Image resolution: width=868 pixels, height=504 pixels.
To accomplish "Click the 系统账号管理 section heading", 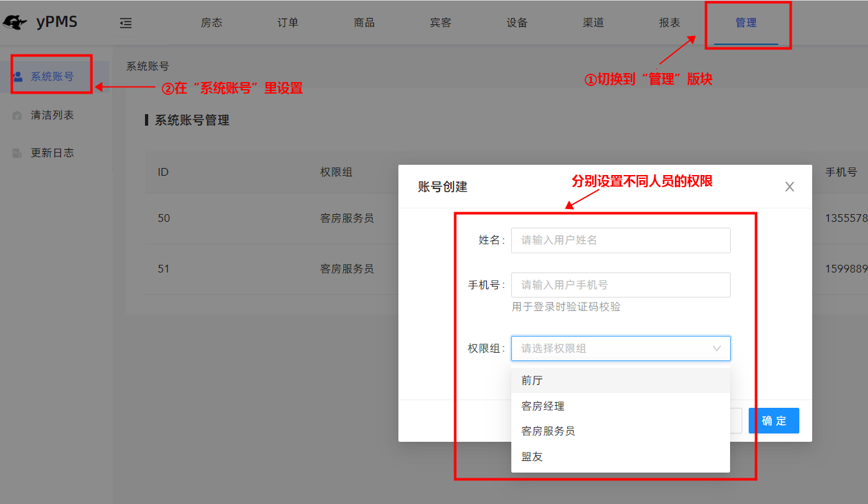I will click(192, 120).
